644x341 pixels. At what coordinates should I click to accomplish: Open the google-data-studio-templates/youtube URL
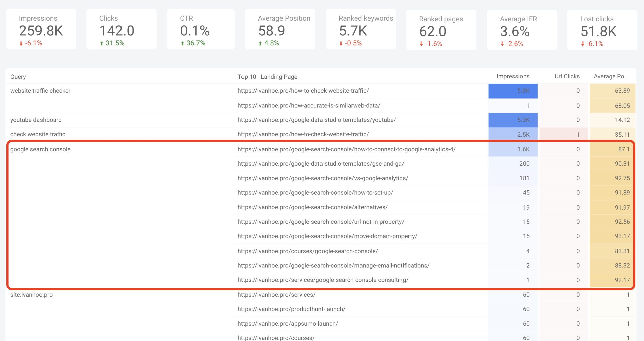point(316,120)
